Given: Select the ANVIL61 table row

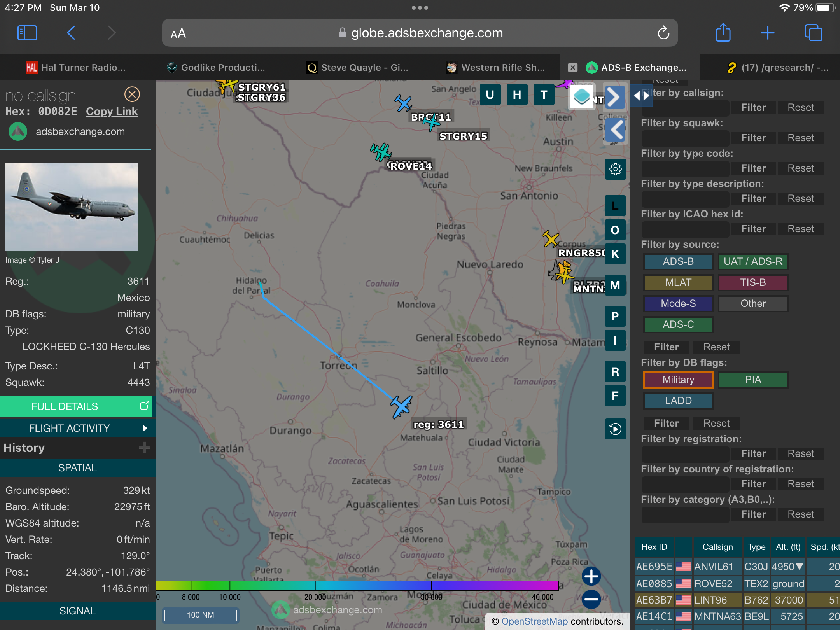Looking at the screenshot, I should click(737, 567).
